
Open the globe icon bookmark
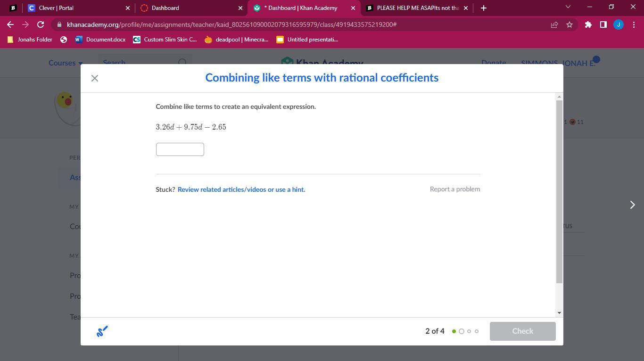[x=64, y=40]
